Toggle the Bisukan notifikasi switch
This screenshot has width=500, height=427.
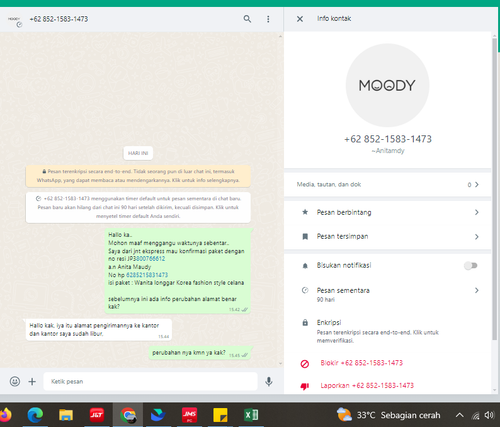(471, 266)
